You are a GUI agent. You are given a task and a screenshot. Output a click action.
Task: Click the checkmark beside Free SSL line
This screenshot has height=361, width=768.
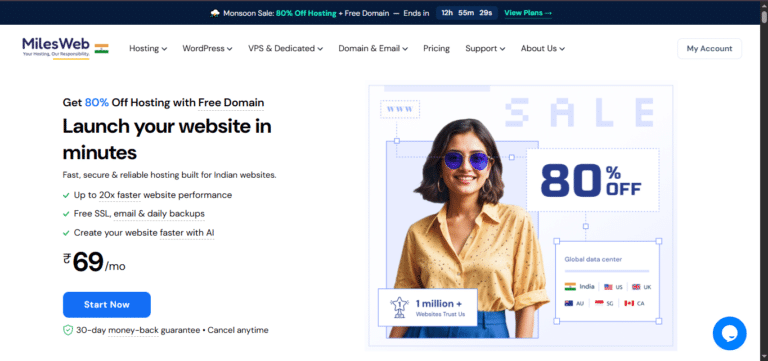(x=66, y=214)
